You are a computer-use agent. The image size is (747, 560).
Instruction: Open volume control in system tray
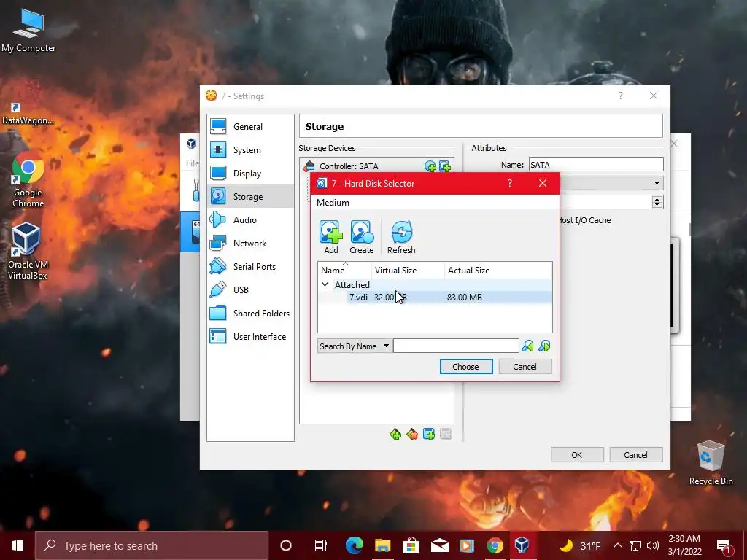pyautogui.click(x=653, y=545)
